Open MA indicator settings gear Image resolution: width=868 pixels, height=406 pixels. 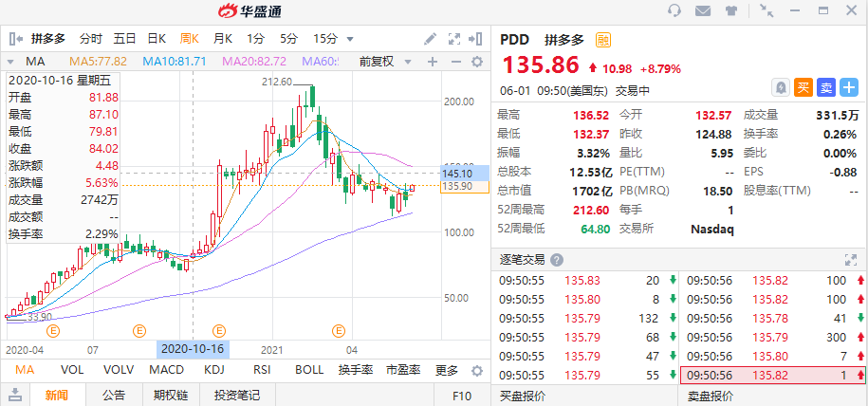(476, 62)
